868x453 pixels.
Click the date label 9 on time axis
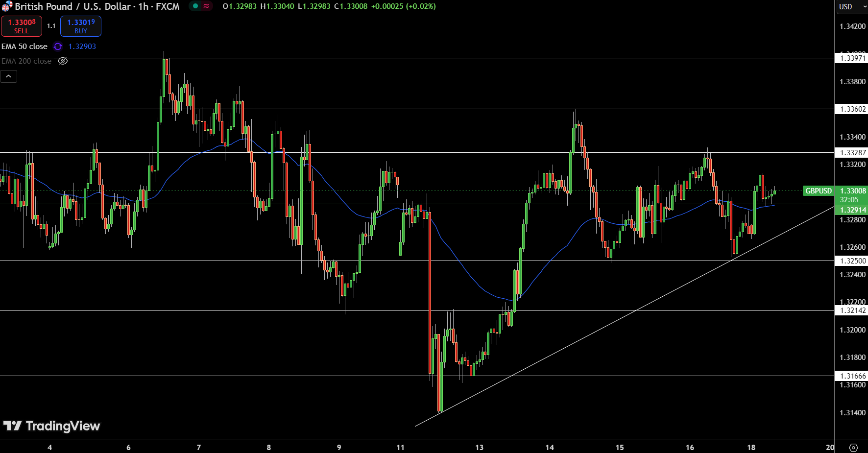(339, 448)
